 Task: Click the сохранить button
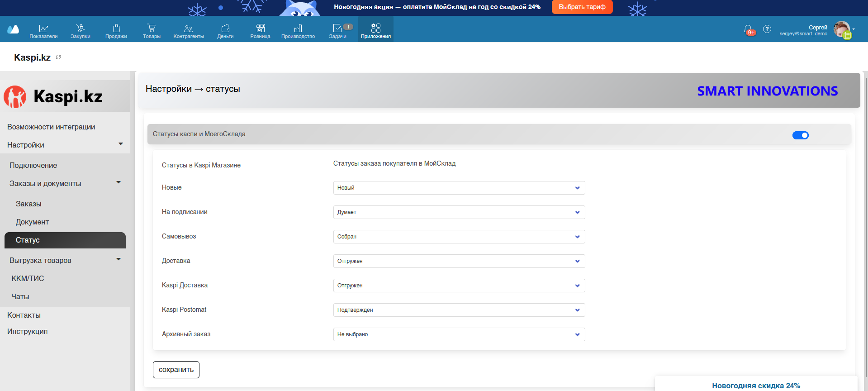point(176,370)
